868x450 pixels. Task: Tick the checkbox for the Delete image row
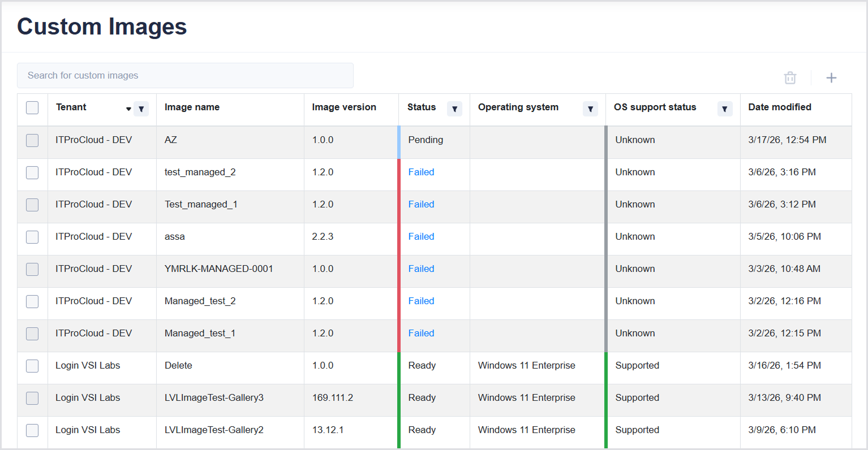pyautogui.click(x=32, y=366)
